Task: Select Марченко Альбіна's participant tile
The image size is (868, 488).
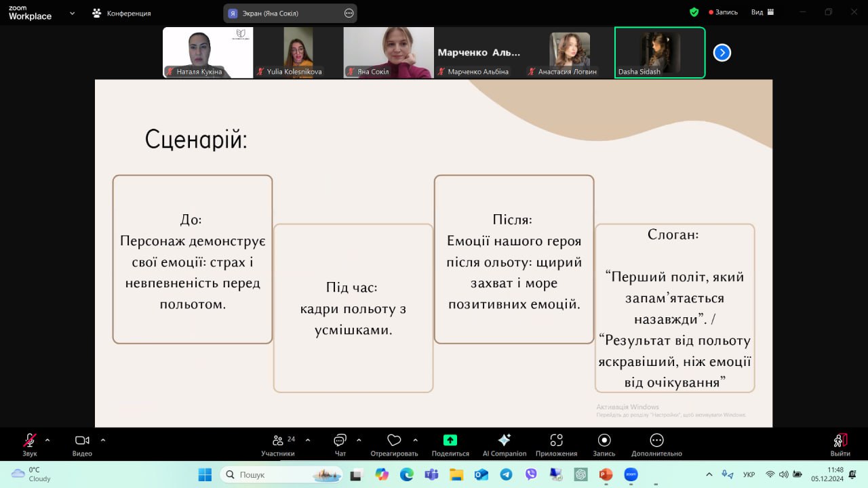Action: (x=479, y=52)
